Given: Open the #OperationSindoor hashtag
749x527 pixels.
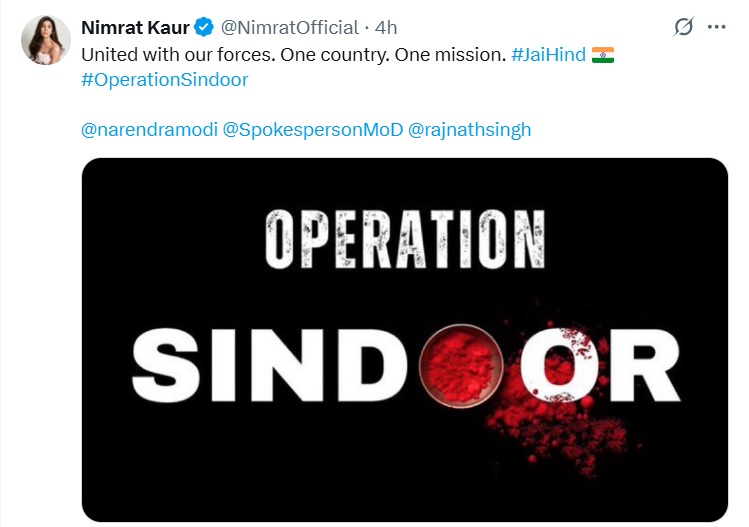Looking at the screenshot, I should (164, 79).
